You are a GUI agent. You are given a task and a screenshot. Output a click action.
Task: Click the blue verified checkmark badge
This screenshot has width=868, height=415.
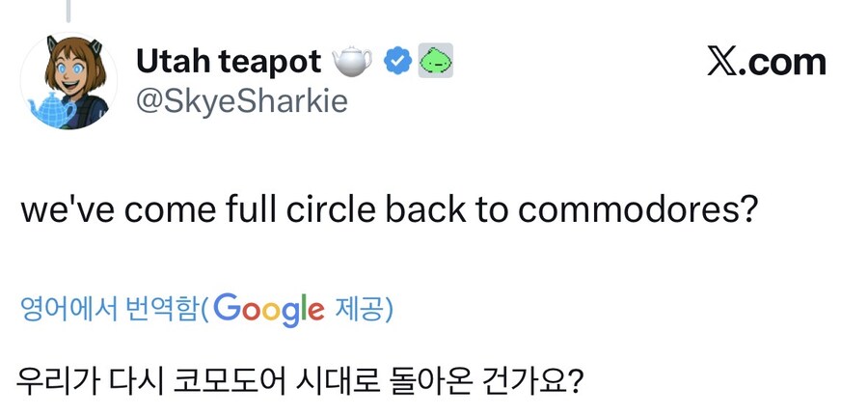(x=397, y=61)
